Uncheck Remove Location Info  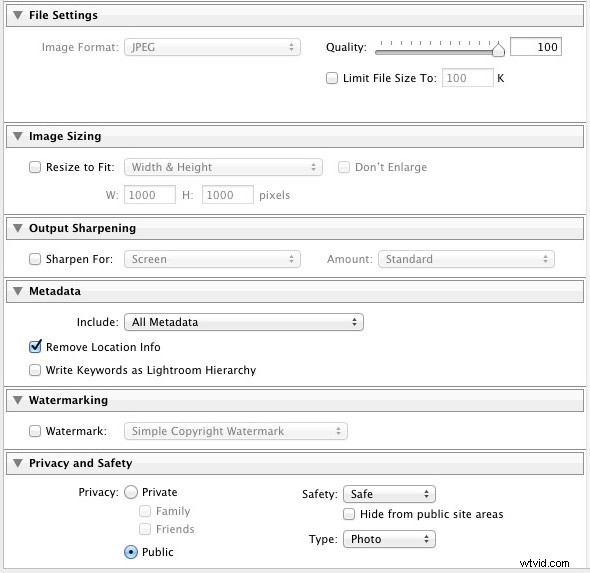[x=35, y=346]
